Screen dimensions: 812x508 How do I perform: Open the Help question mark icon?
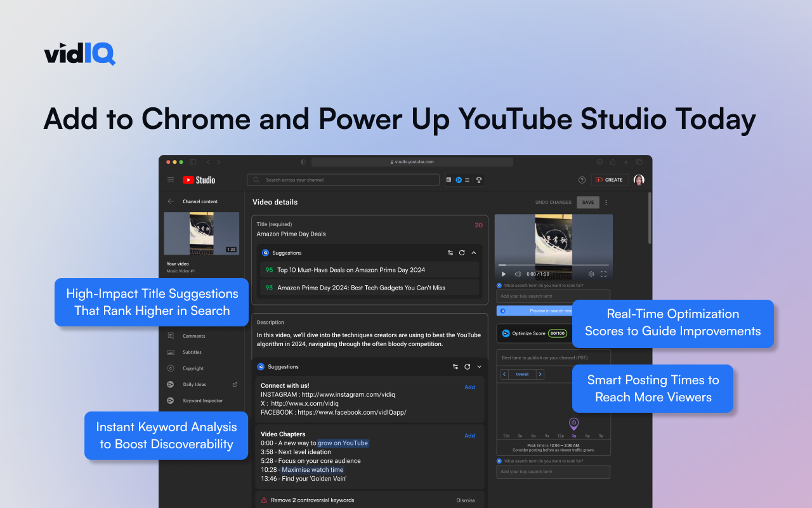[x=582, y=180]
